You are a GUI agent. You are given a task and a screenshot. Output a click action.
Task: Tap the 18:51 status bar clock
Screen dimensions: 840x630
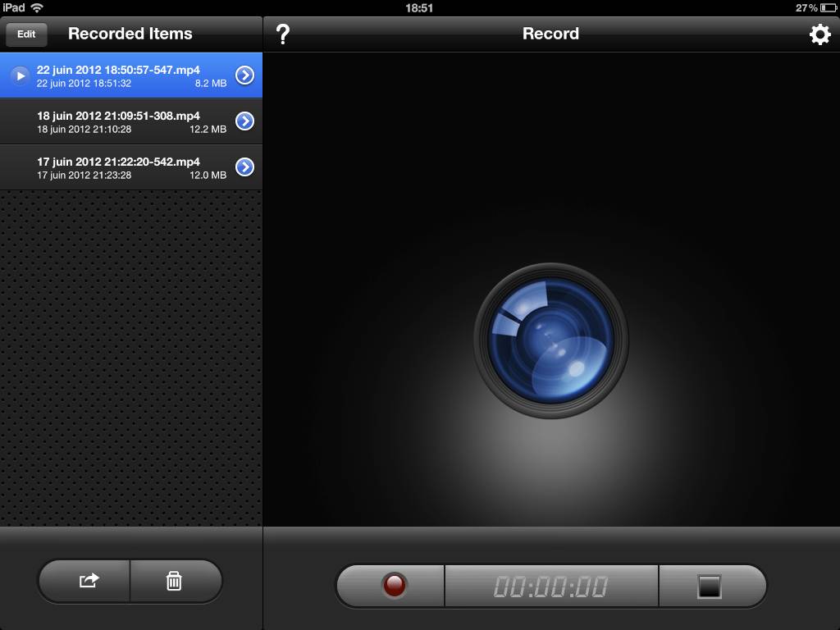(419, 7)
